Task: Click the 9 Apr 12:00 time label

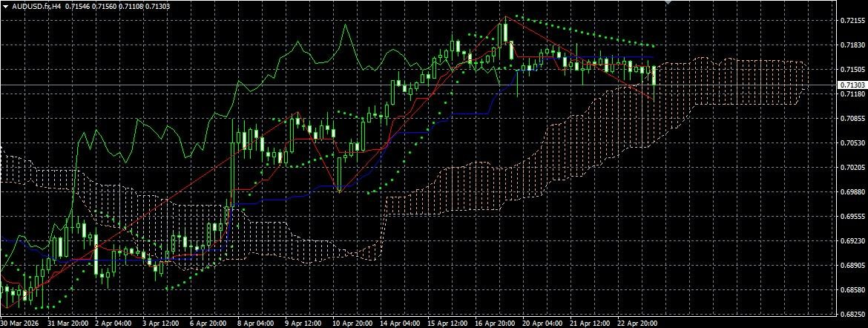Action: [304, 323]
